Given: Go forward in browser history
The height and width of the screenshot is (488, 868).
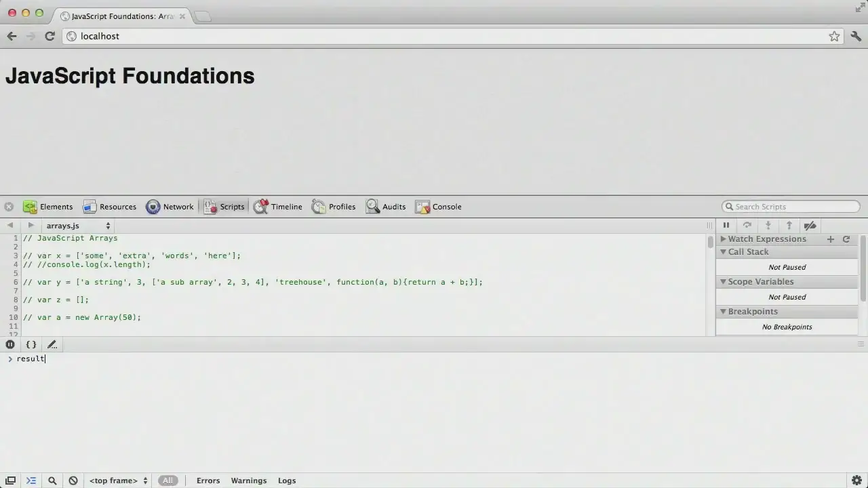Looking at the screenshot, I should click(31, 36).
